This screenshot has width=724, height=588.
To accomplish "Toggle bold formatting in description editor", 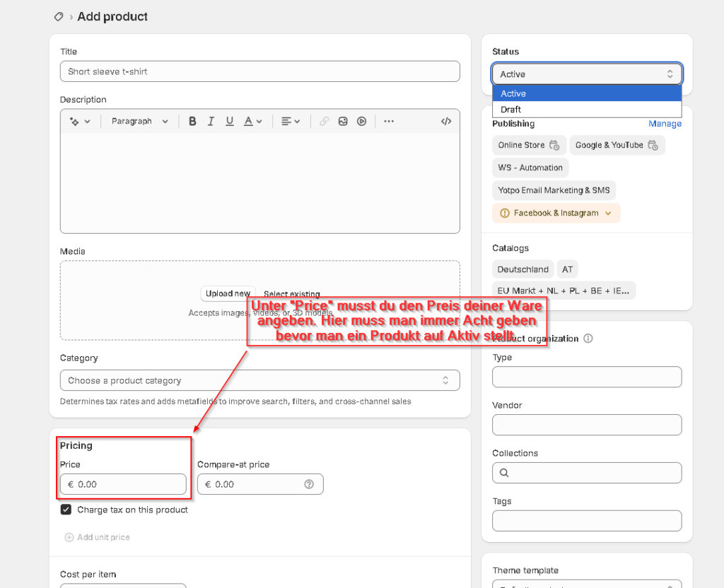I will coord(192,122).
